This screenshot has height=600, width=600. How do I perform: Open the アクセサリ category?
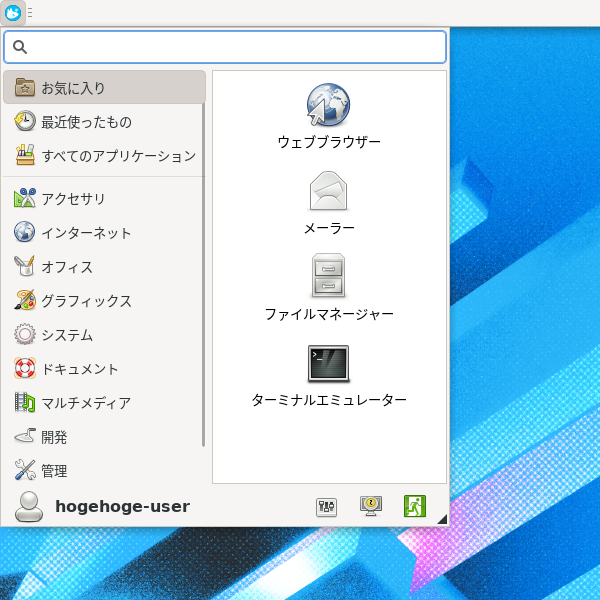(104, 198)
